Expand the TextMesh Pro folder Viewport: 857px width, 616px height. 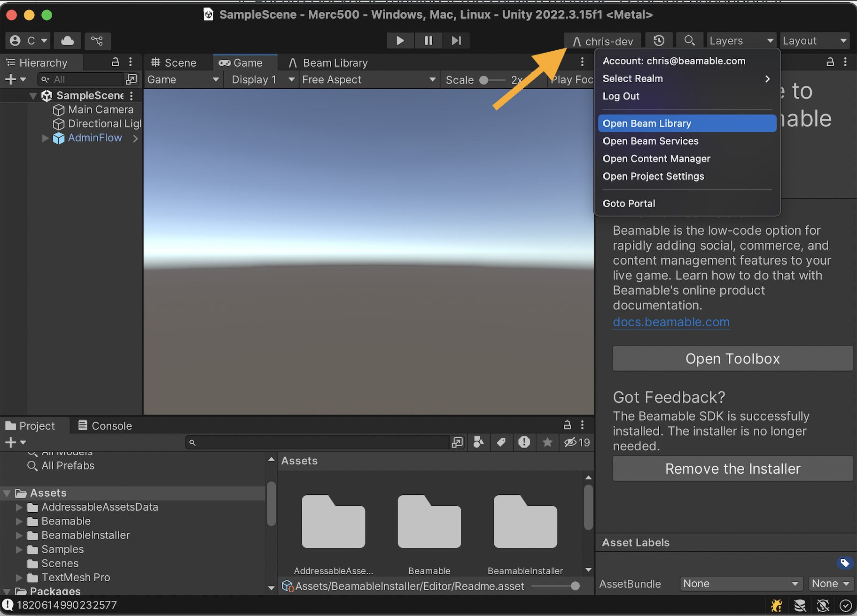19,577
